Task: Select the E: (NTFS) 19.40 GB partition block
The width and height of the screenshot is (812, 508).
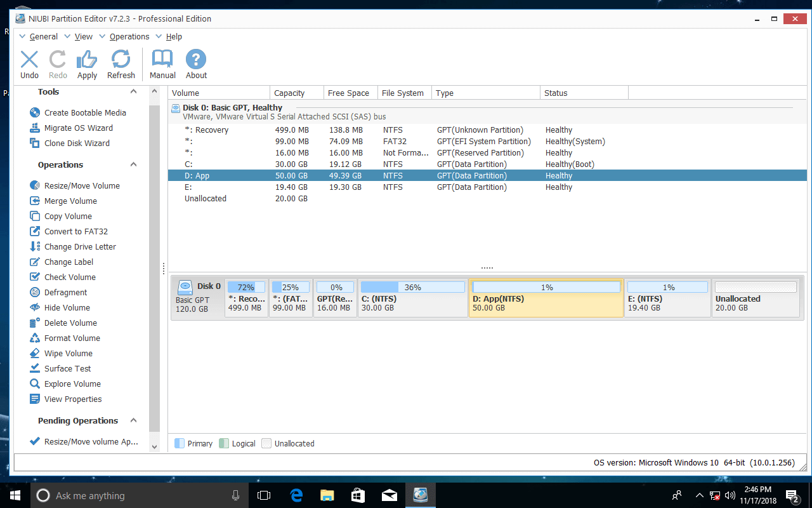Action: [667, 297]
